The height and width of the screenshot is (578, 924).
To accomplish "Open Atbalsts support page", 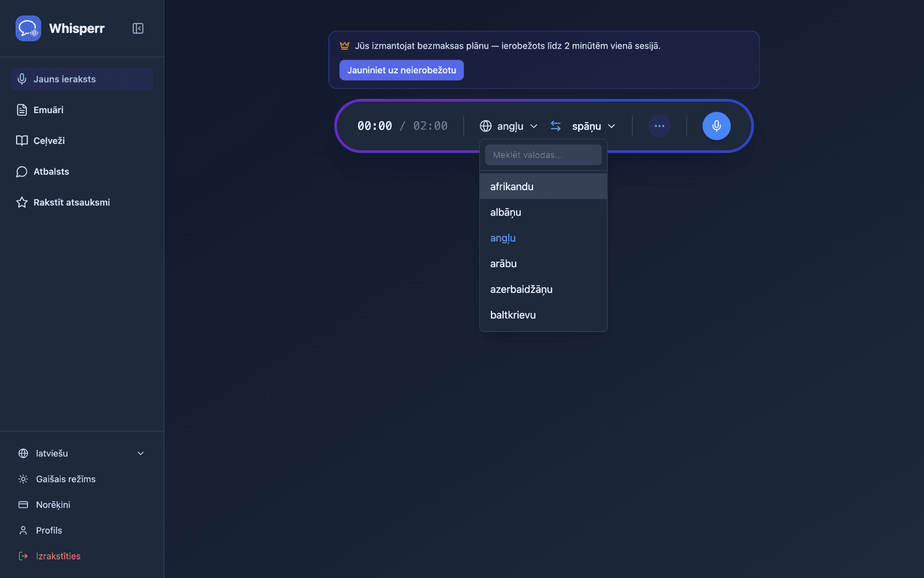I will pos(81,172).
